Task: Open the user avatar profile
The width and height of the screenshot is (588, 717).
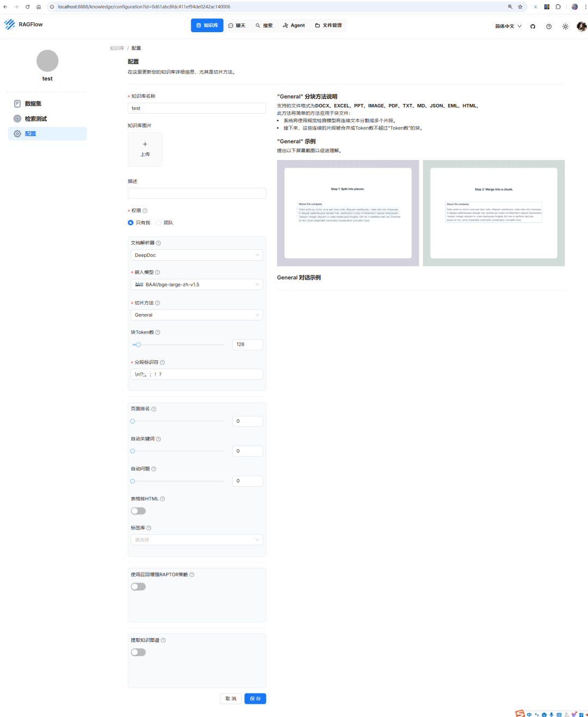Action: click(x=581, y=27)
